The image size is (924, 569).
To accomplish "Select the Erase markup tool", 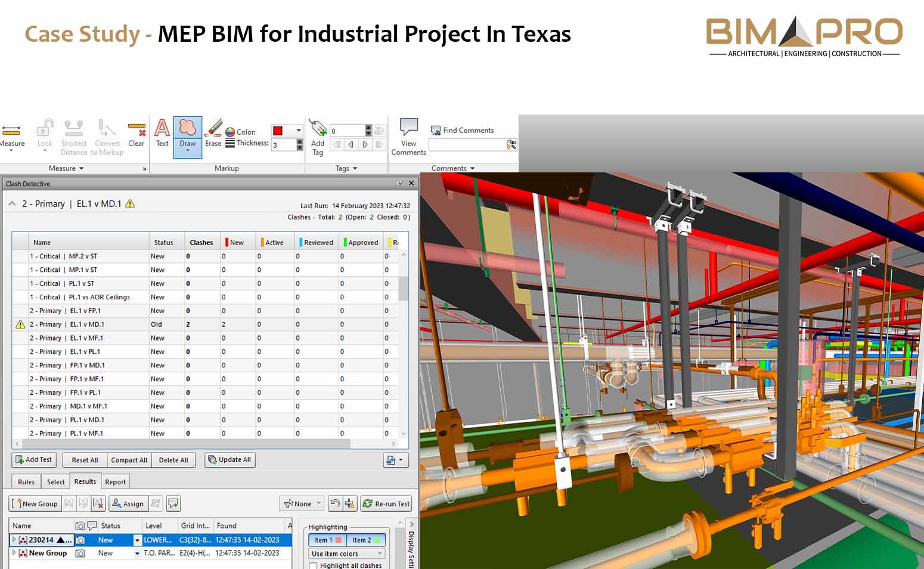I will 213,136.
